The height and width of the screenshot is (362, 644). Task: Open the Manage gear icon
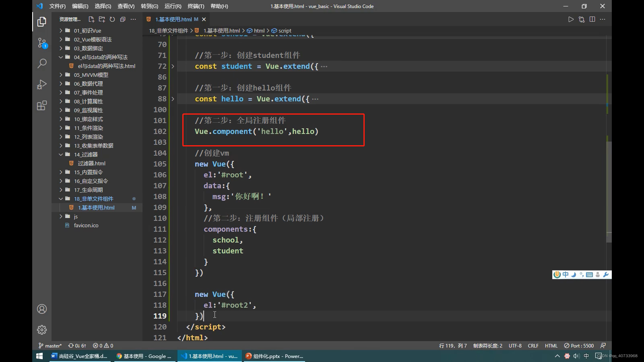42,330
